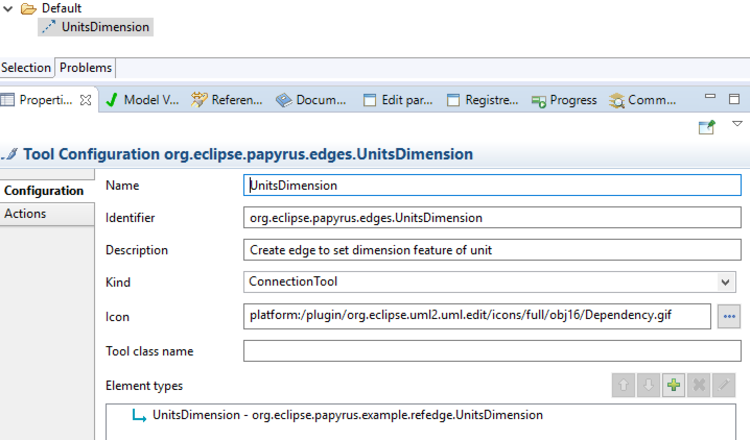Open the Model Validation view tab
750x440 pixels.
[142, 99]
